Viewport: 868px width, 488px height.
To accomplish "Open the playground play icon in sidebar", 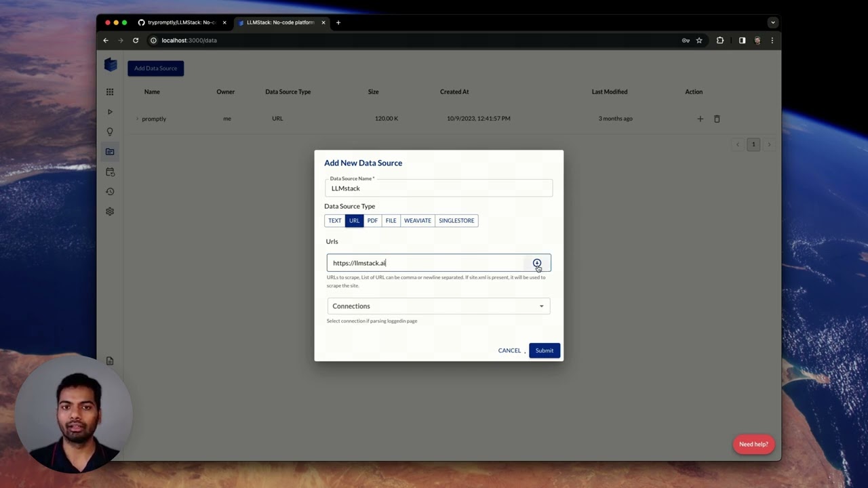I will 110,112.
